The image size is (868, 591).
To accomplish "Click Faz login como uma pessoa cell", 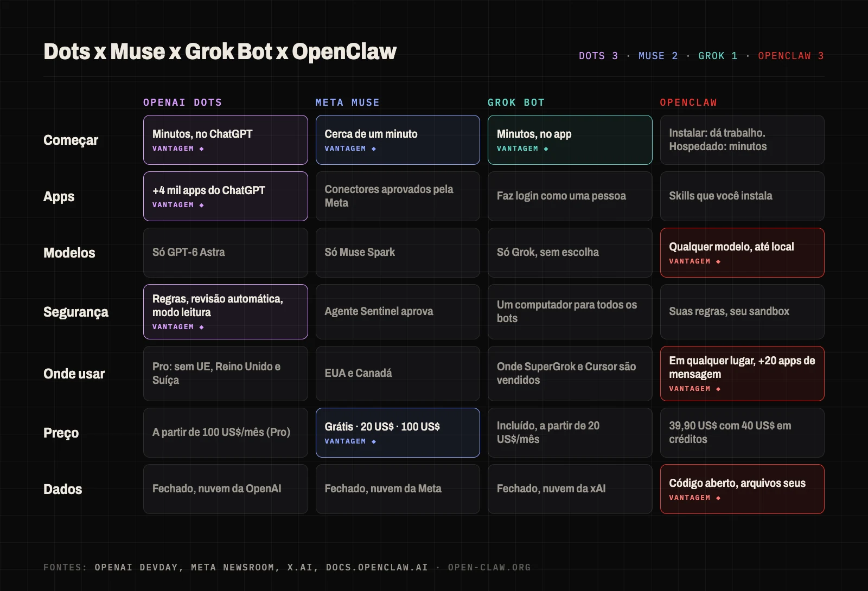I will click(x=570, y=196).
